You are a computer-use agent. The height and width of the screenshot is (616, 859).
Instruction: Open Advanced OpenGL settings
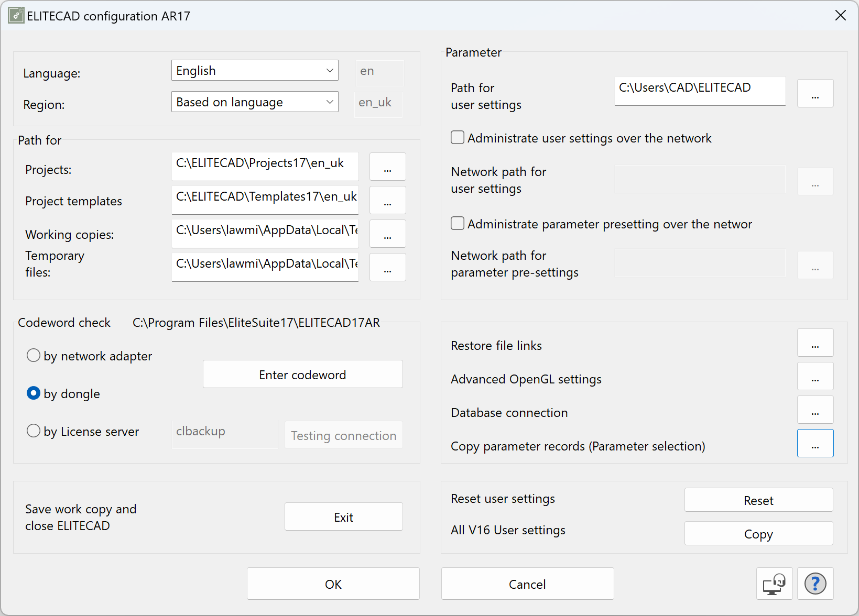click(815, 376)
